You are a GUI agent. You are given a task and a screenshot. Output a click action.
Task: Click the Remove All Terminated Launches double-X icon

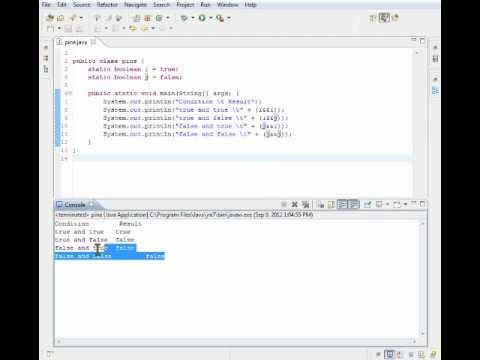[305, 204]
